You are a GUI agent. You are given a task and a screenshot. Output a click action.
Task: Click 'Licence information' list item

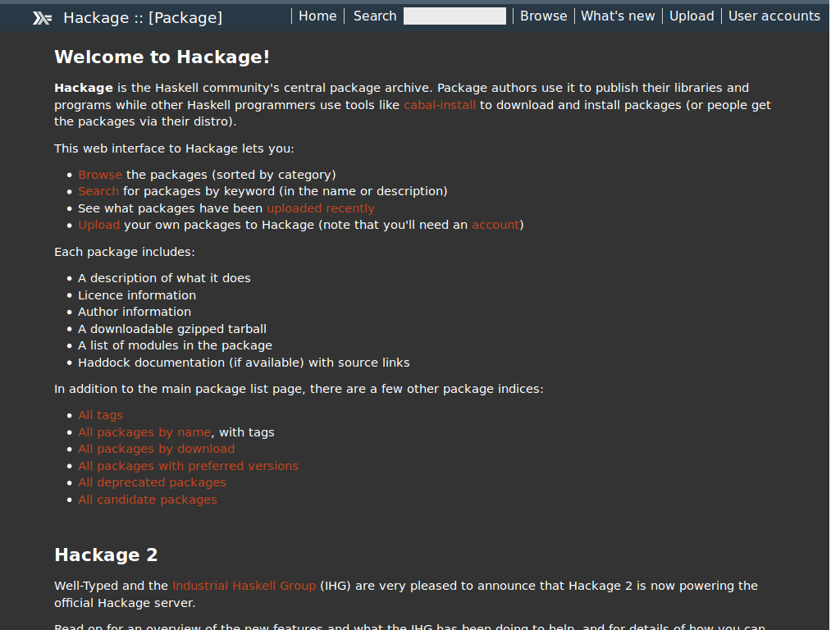pyautogui.click(x=137, y=295)
